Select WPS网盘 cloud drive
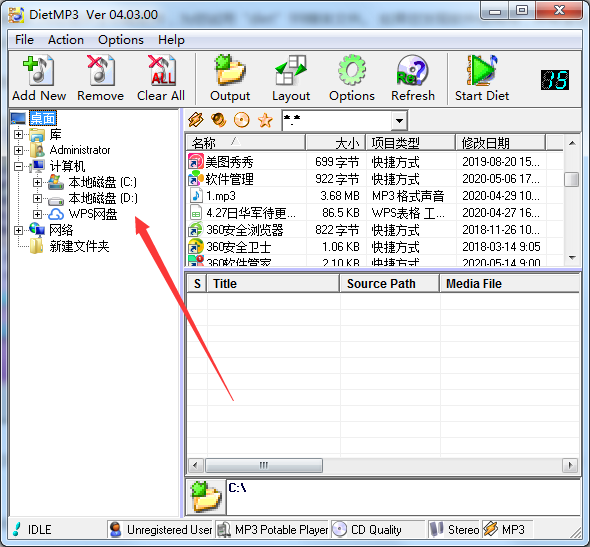This screenshot has width=590, height=547. click(x=93, y=214)
